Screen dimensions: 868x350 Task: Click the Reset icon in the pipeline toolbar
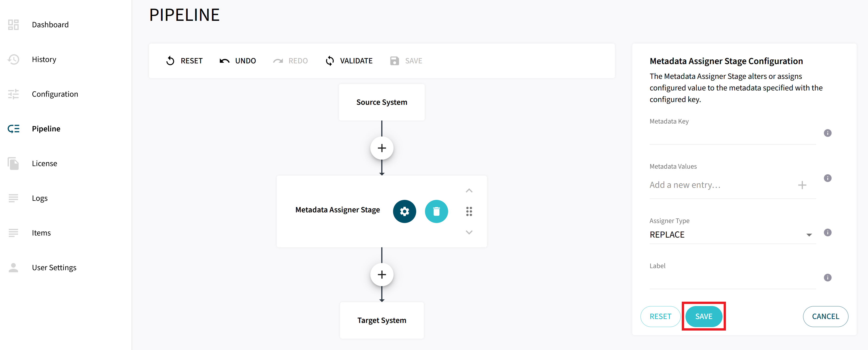coord(171,61)
